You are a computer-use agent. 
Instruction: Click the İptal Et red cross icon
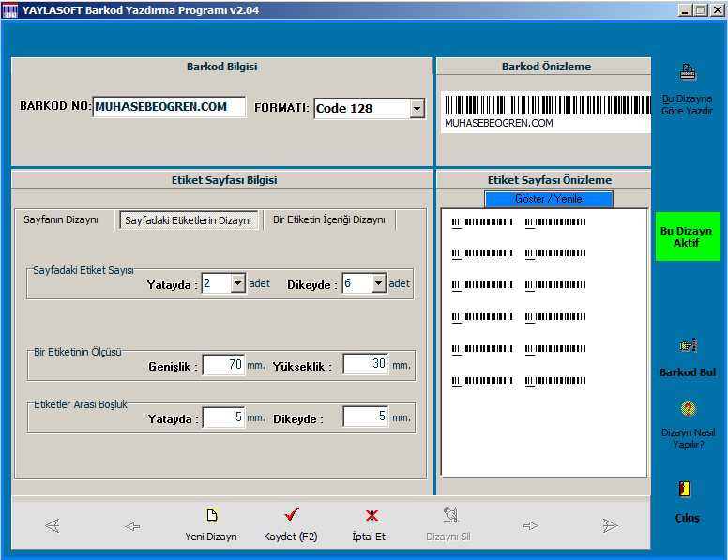(372, 515)
